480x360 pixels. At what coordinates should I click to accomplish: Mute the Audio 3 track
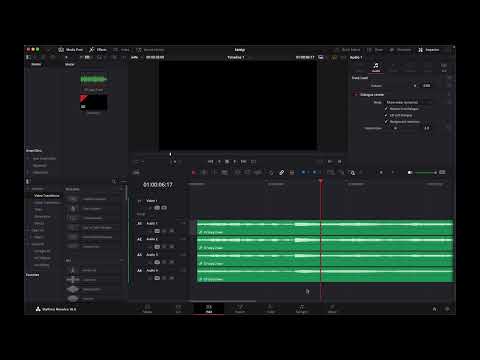[172, 262]
